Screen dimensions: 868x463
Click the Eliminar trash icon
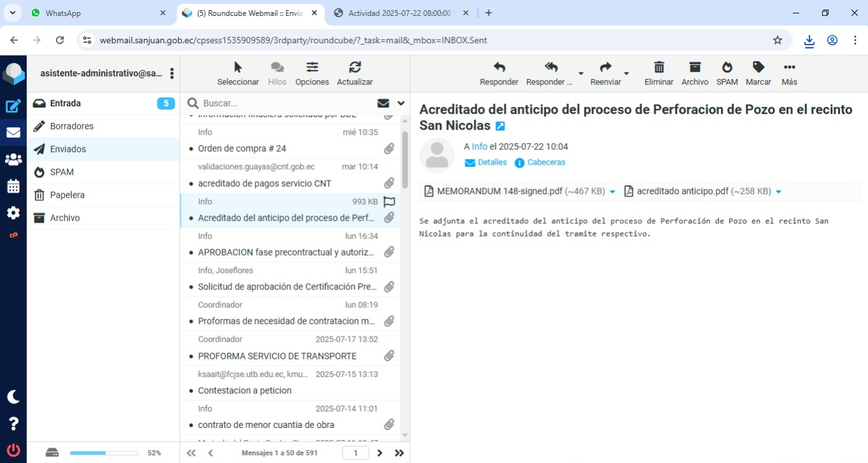pos(659,67)
